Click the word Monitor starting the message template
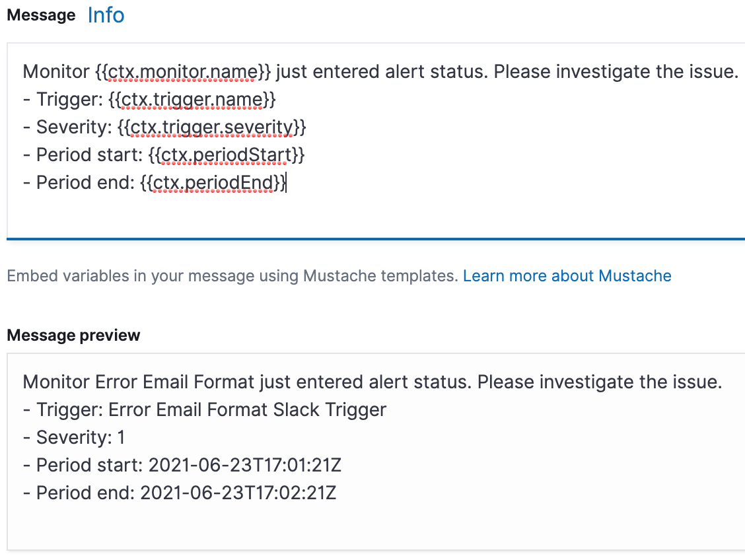745x560 pixels. (55, 71)
